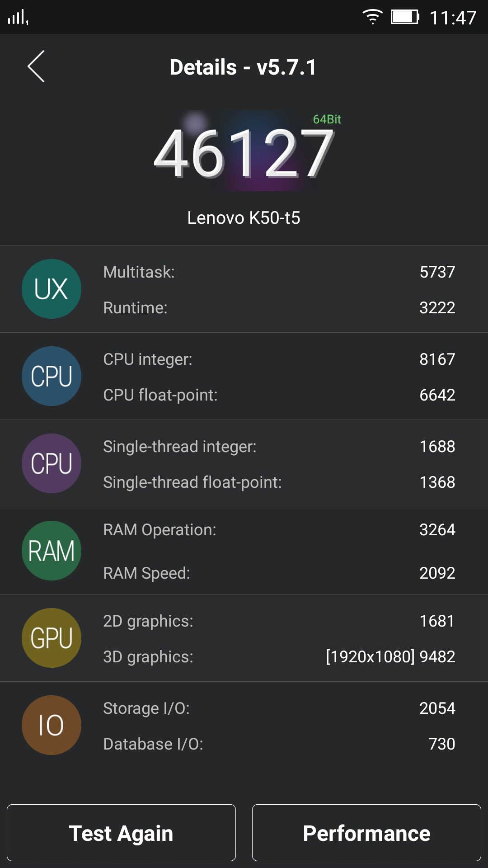
Task: Tap the Lenovo K50-t5 device name
Action: (244, 218)
